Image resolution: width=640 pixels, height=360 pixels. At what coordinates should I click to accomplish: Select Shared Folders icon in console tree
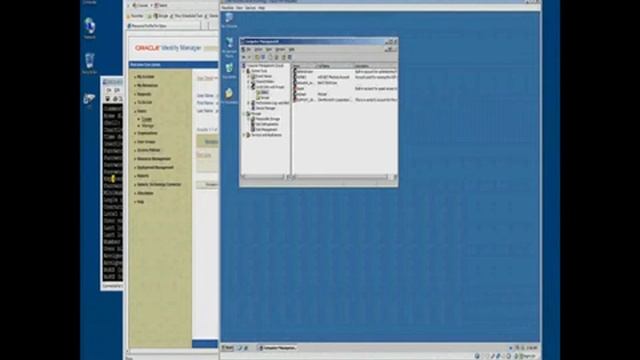253,82
